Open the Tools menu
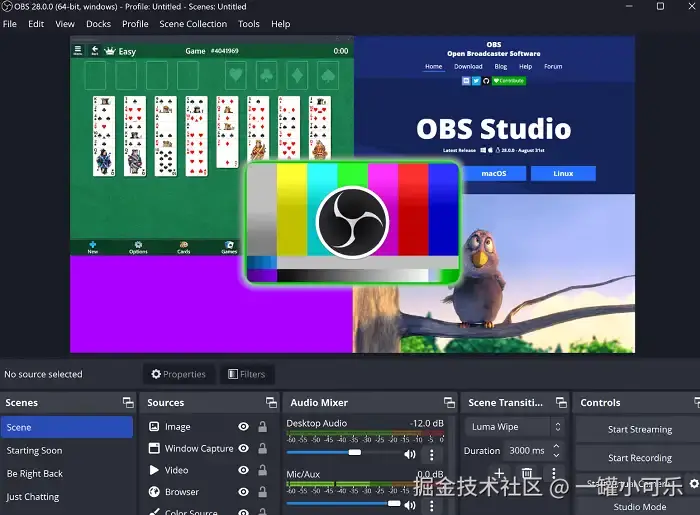Screen dimensions: 700x515 point(248,24)
